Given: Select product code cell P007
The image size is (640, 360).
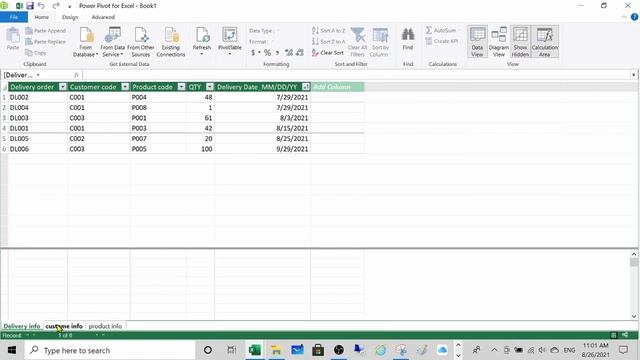Looking at the screenshot, I should coord(158,139).
